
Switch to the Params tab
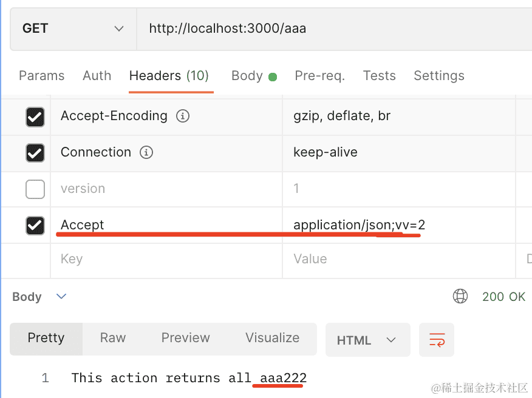click(41, 76)
